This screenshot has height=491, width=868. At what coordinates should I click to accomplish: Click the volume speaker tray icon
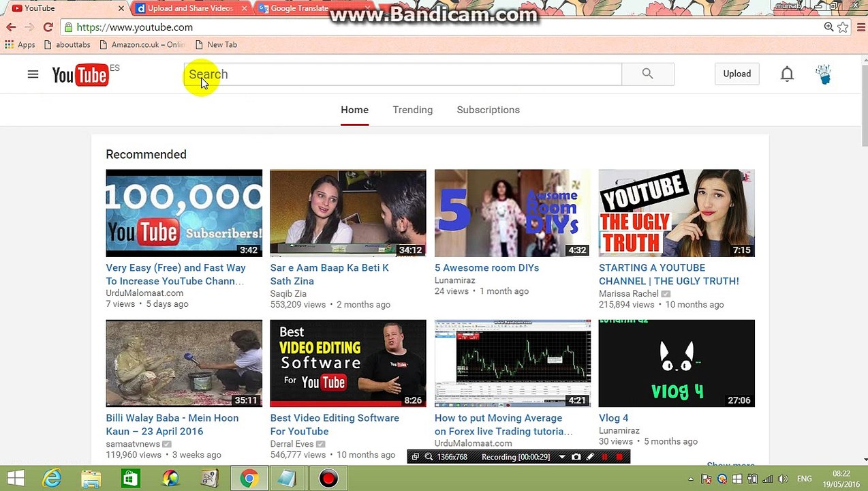pyautogui.click(x=783, y=479)
